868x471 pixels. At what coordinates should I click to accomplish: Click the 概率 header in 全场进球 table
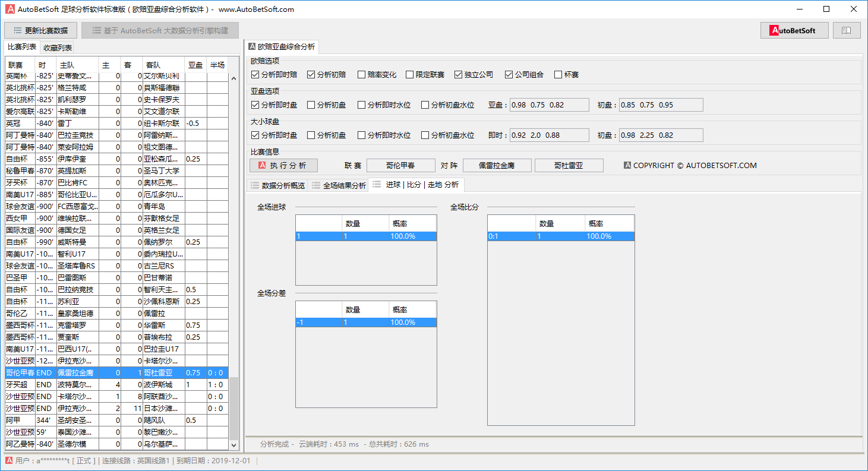(413, 223)
